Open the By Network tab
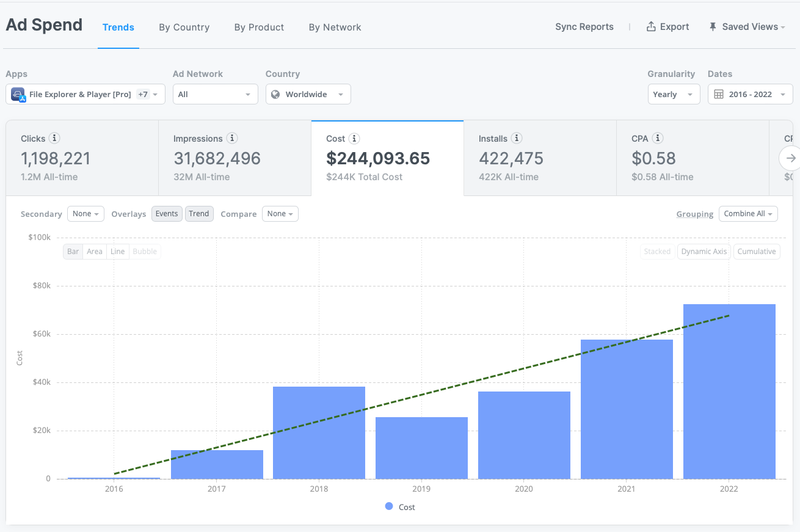The width and height of the screenshot is (800, 532). tap(335, 27)
